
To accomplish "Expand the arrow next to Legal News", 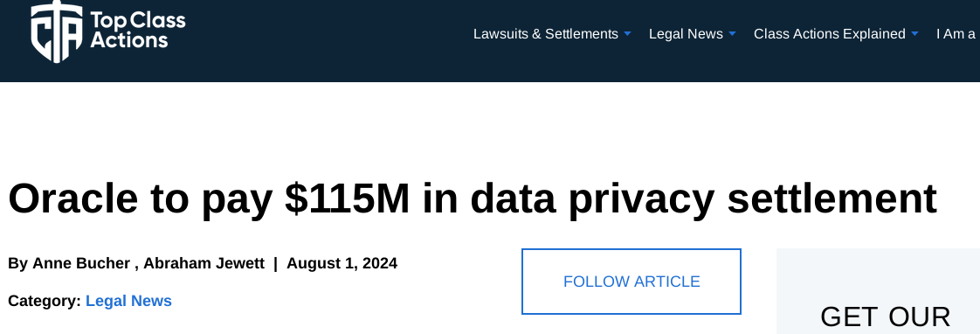I will [732, 34].
